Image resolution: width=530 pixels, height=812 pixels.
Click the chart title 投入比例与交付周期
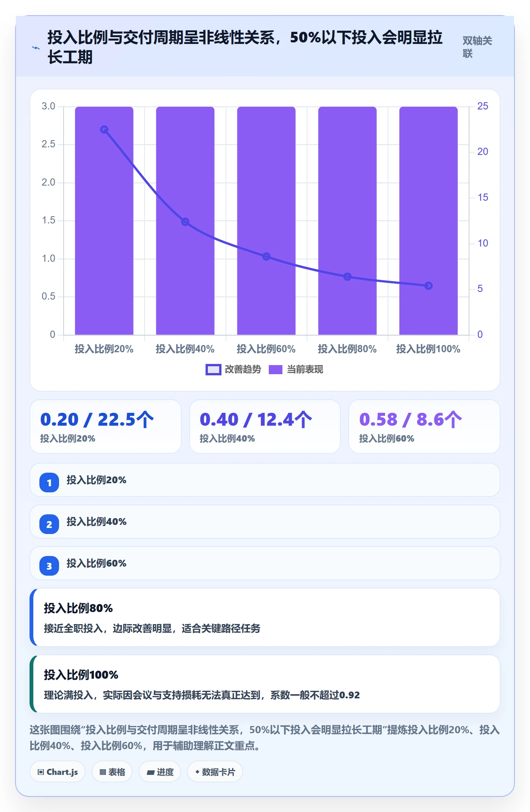click(245, 47)
